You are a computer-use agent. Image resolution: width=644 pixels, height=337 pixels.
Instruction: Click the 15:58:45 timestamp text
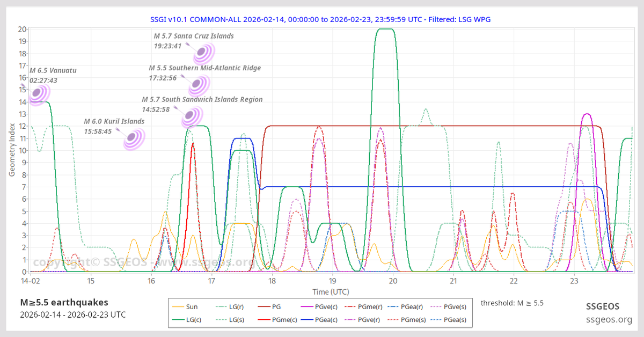pyautogui.click(x=98, y=131)
